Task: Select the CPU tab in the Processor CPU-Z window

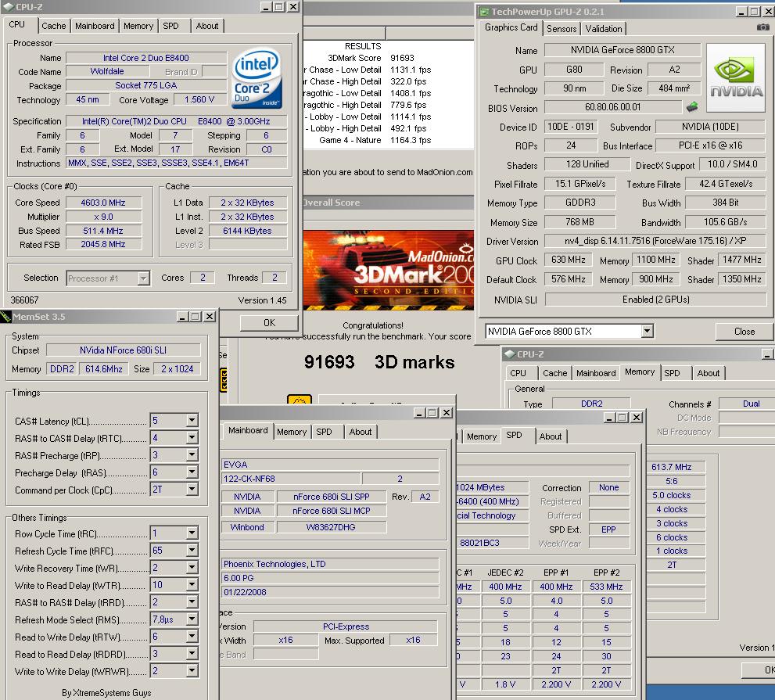Action: [16, 24]
